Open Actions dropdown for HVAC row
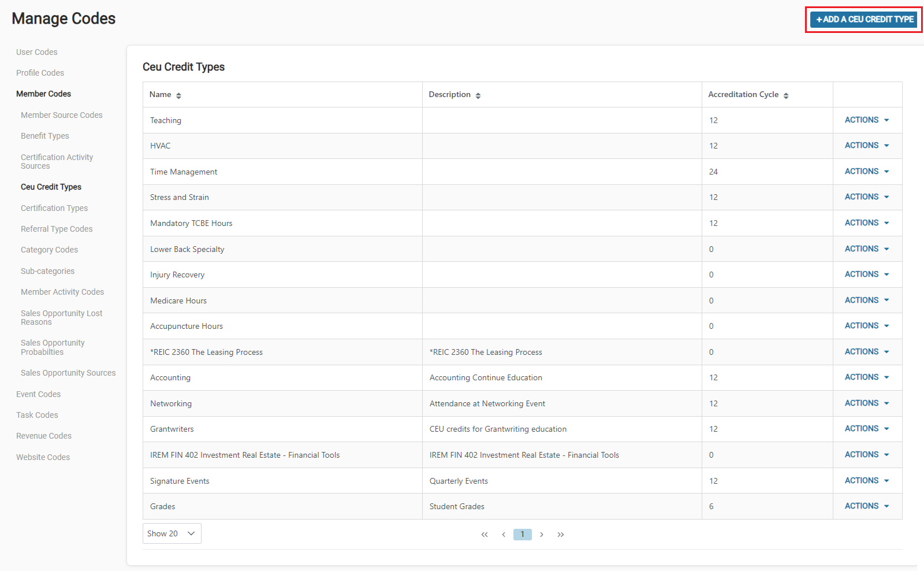This screenshot has height=571, width=924. pos(867,146)
